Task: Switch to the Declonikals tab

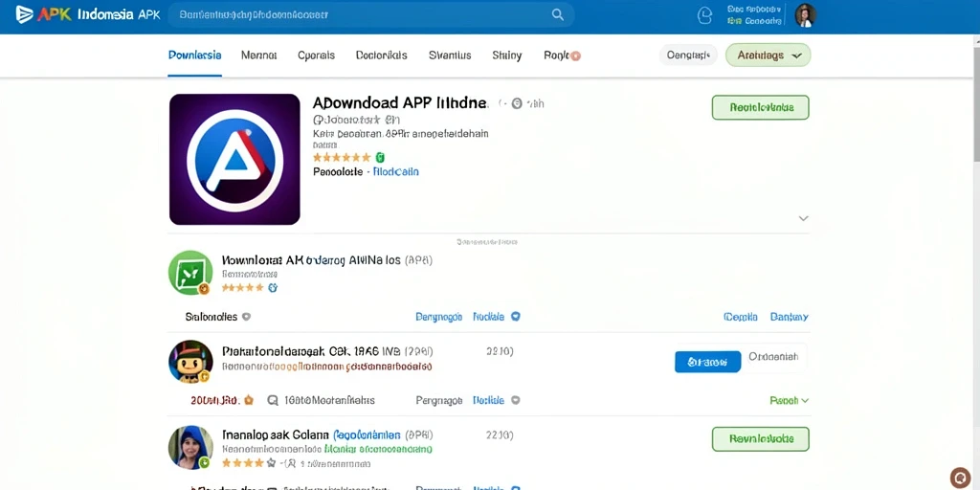Action: coord(381,55)
